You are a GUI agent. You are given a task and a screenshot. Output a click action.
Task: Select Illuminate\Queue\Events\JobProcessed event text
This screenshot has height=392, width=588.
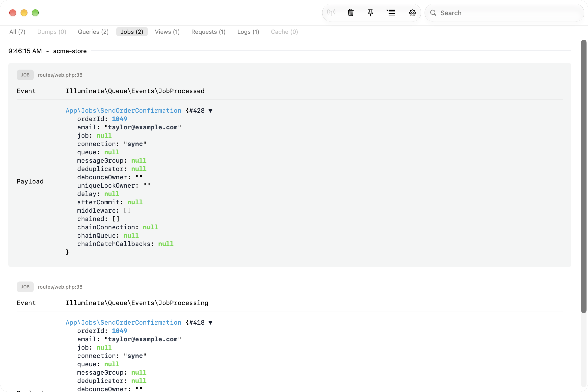(x=135, y=91)
